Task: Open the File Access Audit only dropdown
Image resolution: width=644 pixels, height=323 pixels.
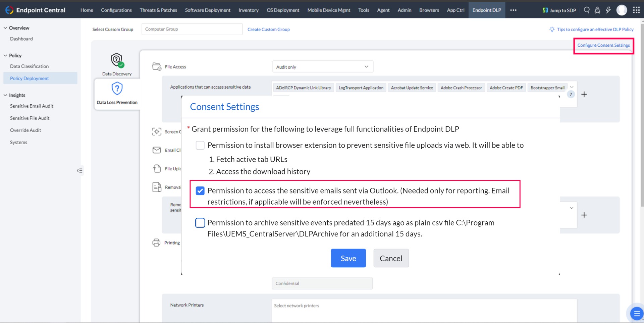Action: (323, 67)
